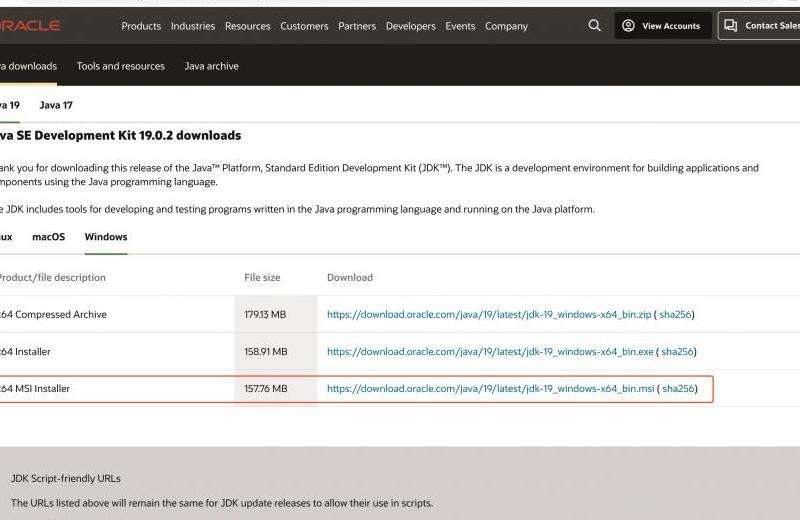The image size is (800, 520).
Task: Download the windows-x64_bin.msi installer link
Action: click(490, 389)
